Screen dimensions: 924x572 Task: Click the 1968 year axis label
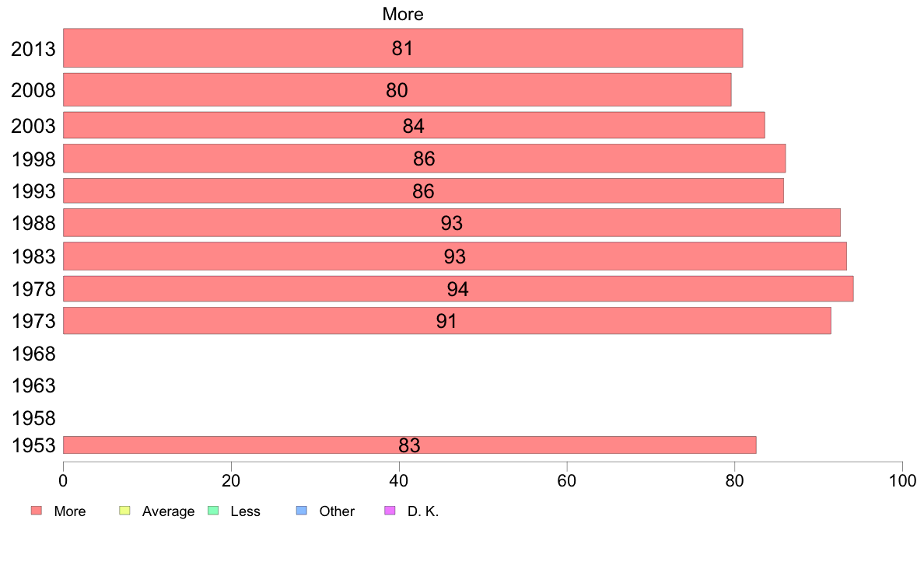coord(33,354)
